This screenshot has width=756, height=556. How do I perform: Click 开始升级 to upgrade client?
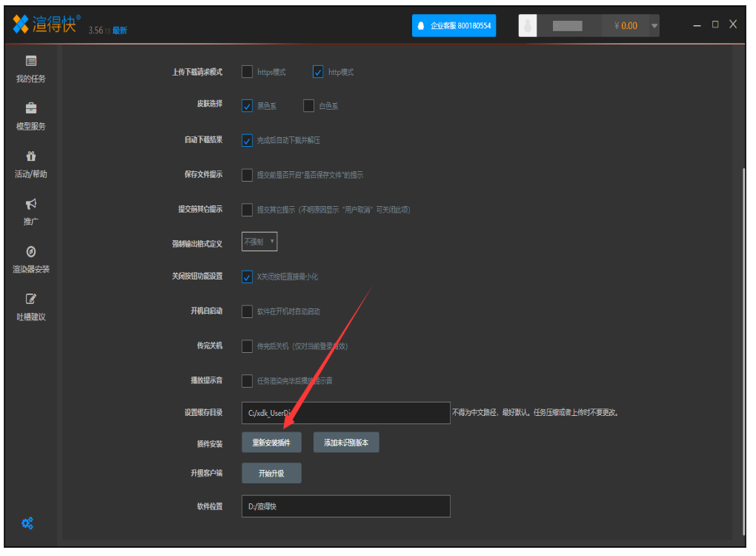[271, 473]
